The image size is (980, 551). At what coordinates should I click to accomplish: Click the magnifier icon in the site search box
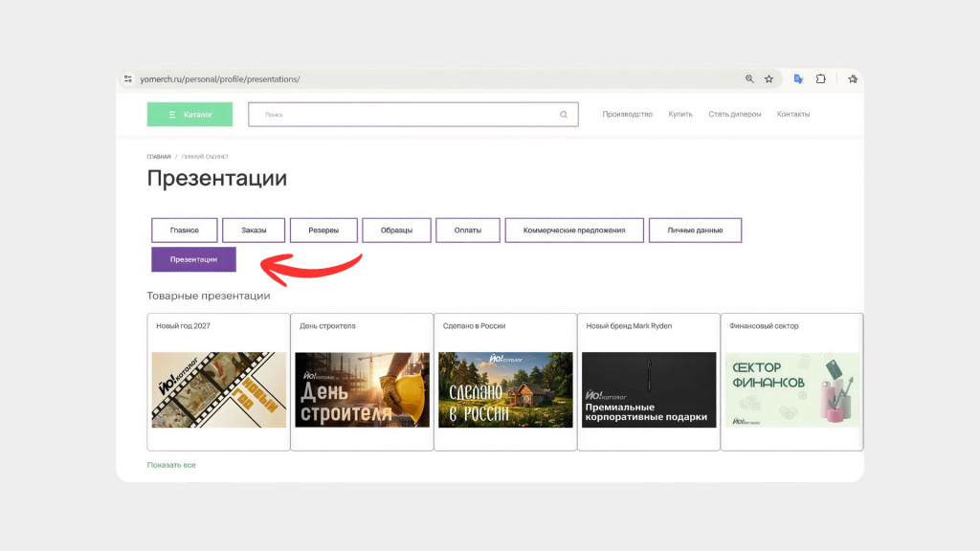click(564, 115)
